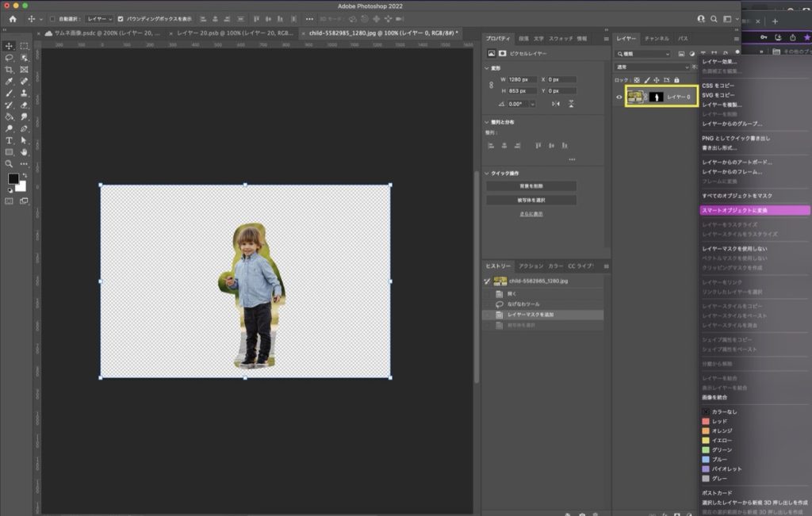Screen dimensions: 812x516
Task: Swap foreground and background colors
Action: (x=24, y=176)
